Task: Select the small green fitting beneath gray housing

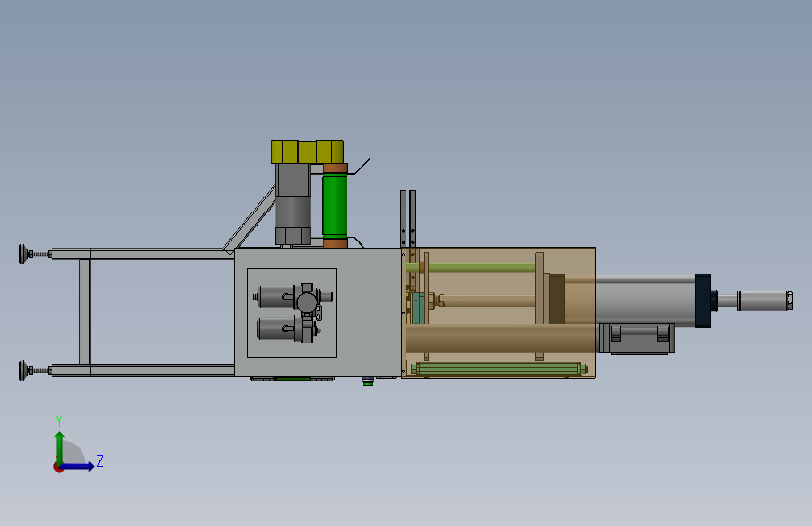Action: coord(368,382)
